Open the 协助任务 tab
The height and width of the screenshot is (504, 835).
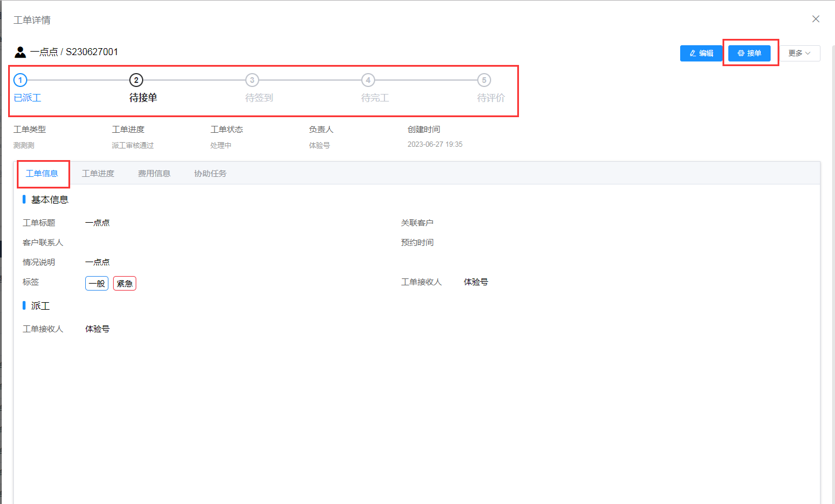(x=210, y=173)
